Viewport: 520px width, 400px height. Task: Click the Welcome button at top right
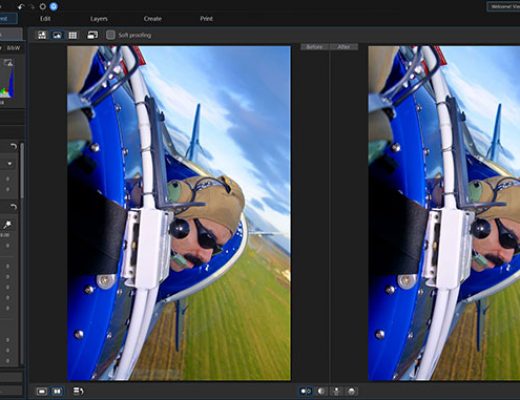click(x=503, y=6)
